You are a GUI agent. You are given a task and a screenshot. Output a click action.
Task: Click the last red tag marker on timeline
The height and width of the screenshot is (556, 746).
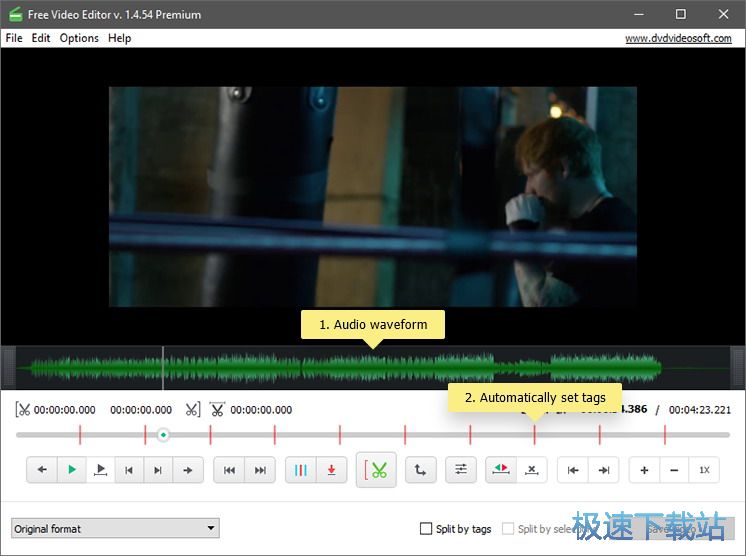pyautogui.click(x=665, y=435)
